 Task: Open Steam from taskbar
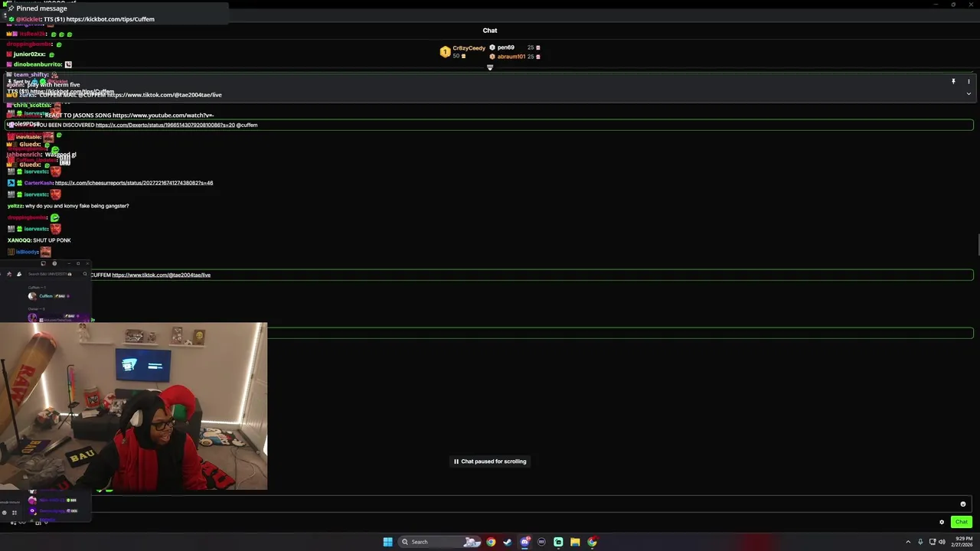508,542
